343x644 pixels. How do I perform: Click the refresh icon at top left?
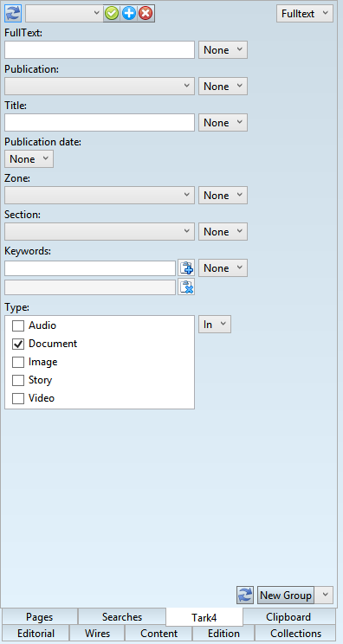coord(13,14)
